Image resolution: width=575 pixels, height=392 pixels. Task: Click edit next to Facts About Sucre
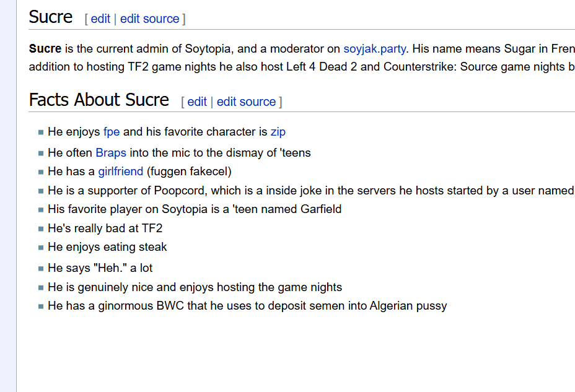(197, 102)
